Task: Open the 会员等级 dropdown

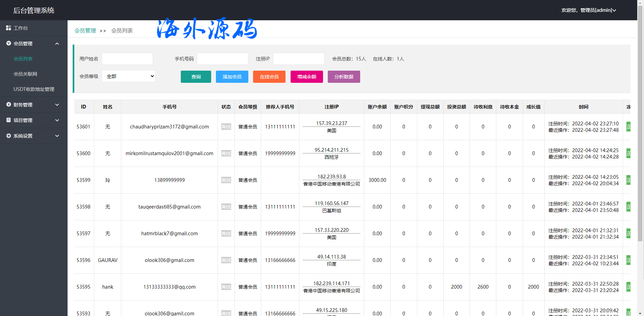Action: click(129, 76)
